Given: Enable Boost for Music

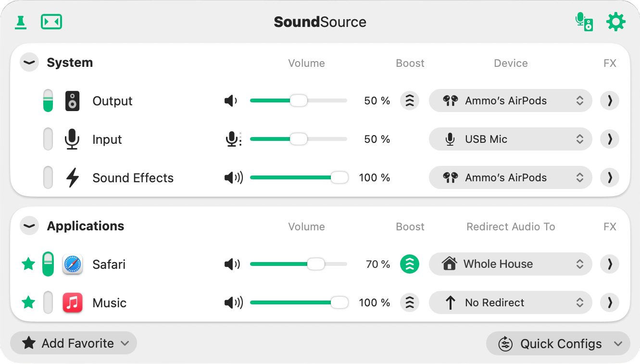Looking at the screenshot, I should (x=410, y=303).
